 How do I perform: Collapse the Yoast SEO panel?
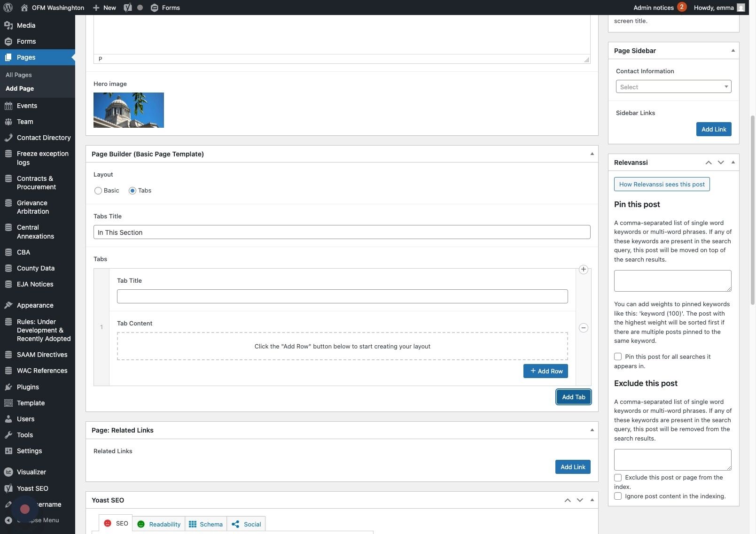tap(592, 500)
